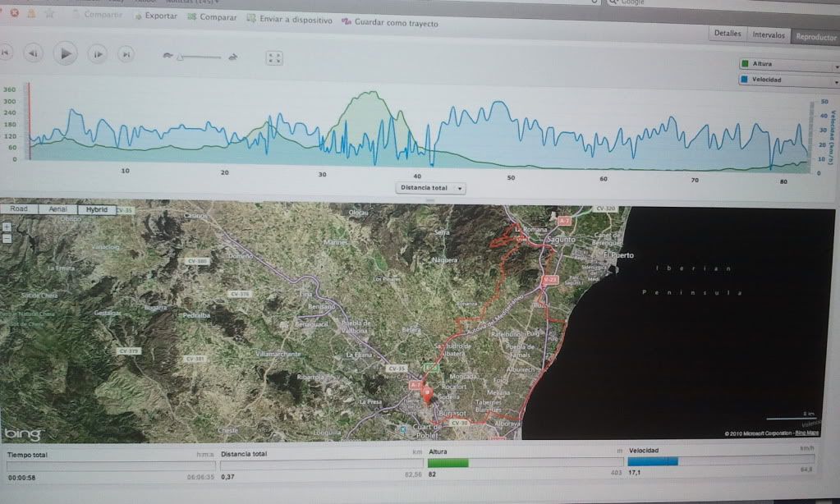Zoom in the map with plus button
Image resolution: width=840 pixels, height=504 pixels.
tap(7, 227)
